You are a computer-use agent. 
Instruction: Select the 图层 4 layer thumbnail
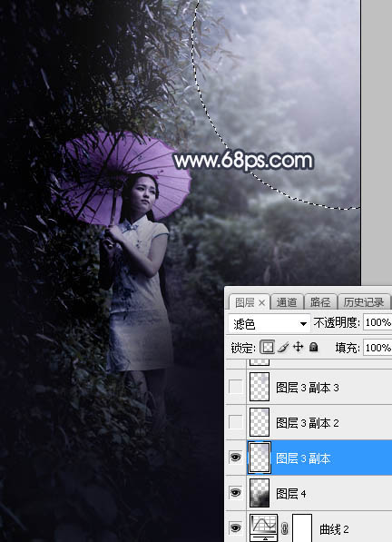point(260,493)
